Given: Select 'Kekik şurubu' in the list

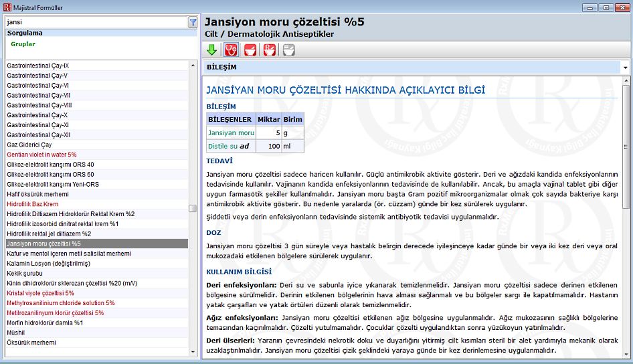Looking at the screenshot, I should (96, 273).
